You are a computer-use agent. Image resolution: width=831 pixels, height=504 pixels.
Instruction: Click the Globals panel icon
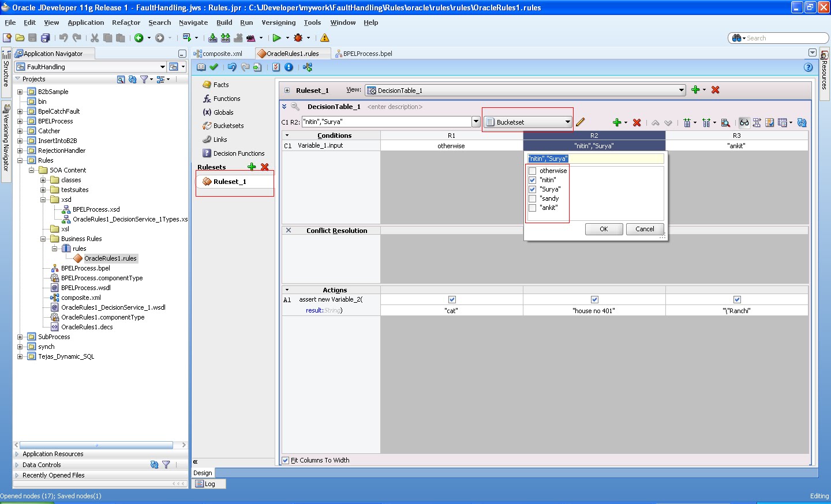pyautogui.click(x=208, y=112)
